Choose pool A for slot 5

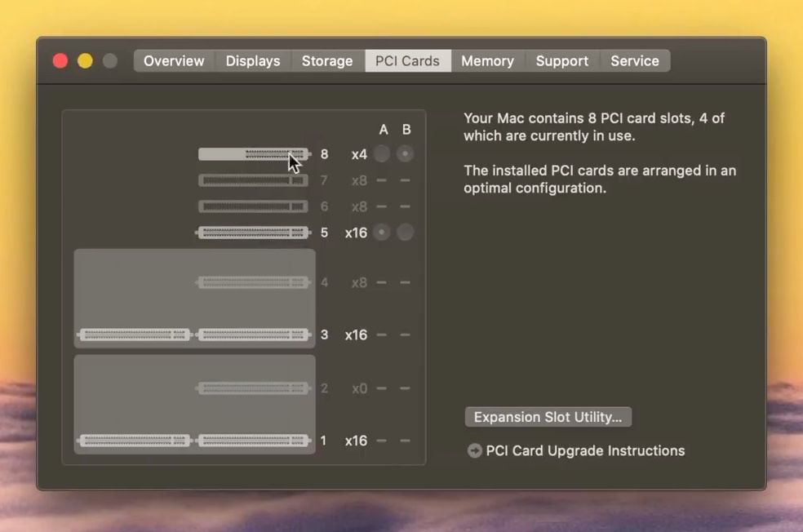pos(382,233)
